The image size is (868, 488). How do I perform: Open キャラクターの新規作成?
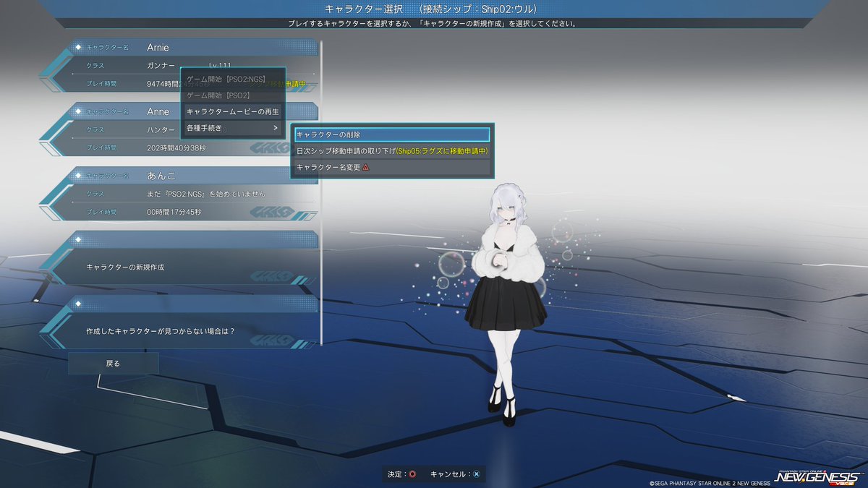(178, 258)
